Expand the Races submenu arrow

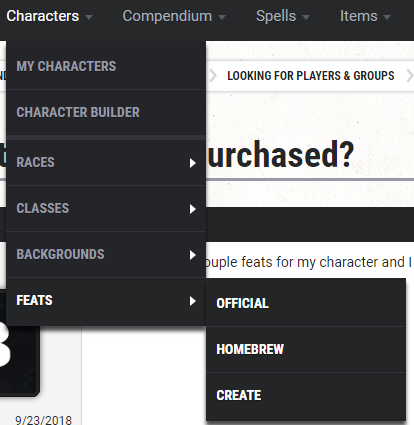[192, 163]
